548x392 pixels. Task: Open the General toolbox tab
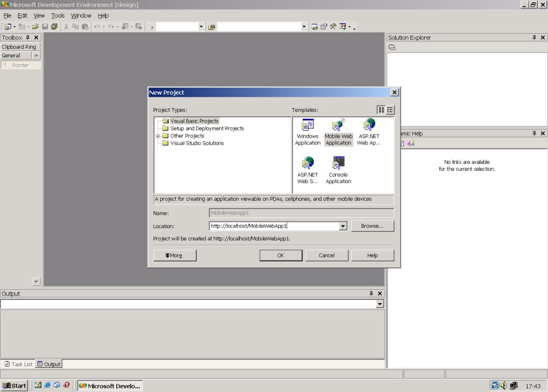pyautogui.click(x=16, y=56)
